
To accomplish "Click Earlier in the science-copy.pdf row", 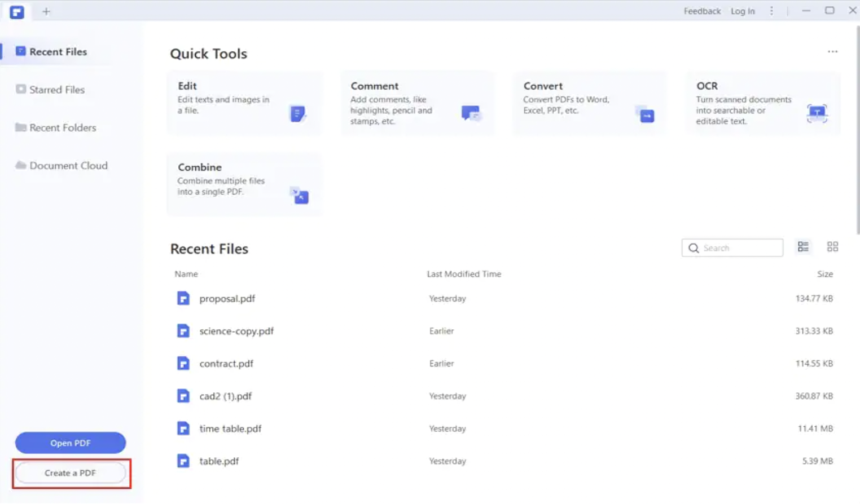I will [x=441, y=331].
